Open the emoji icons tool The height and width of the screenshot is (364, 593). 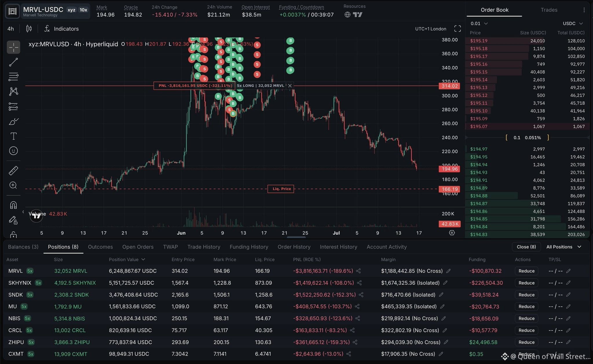pyautogui.click(x=13, y=151)
